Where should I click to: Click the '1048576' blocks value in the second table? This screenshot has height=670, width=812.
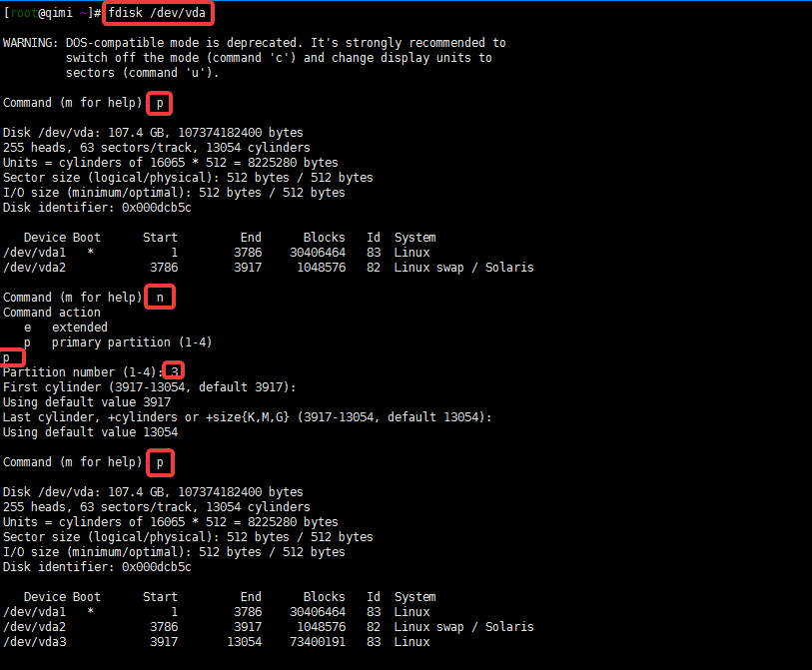tap(321, 627)
